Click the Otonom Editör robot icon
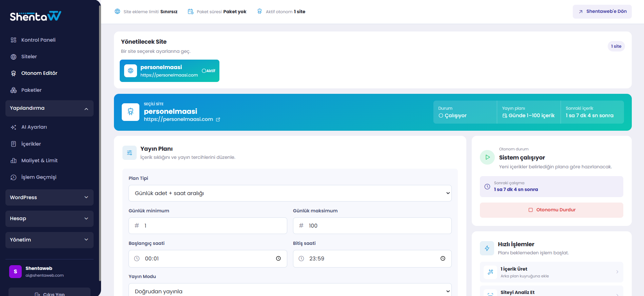Image resolution: width=644 pixels, height=296 pixels. click(x=14, y=73)
